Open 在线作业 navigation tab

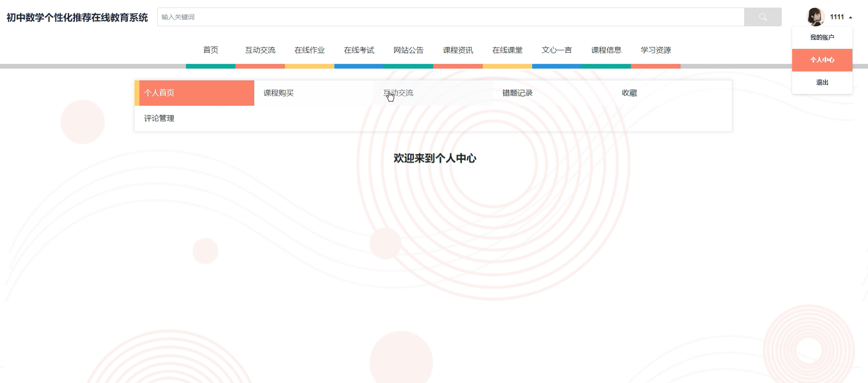click(x=309, y=50)
